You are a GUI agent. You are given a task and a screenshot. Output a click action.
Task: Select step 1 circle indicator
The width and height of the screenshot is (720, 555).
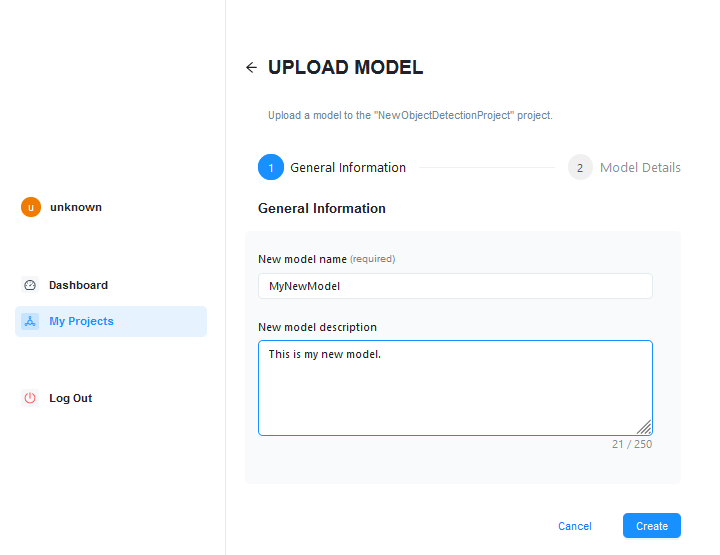click(271, 167)
